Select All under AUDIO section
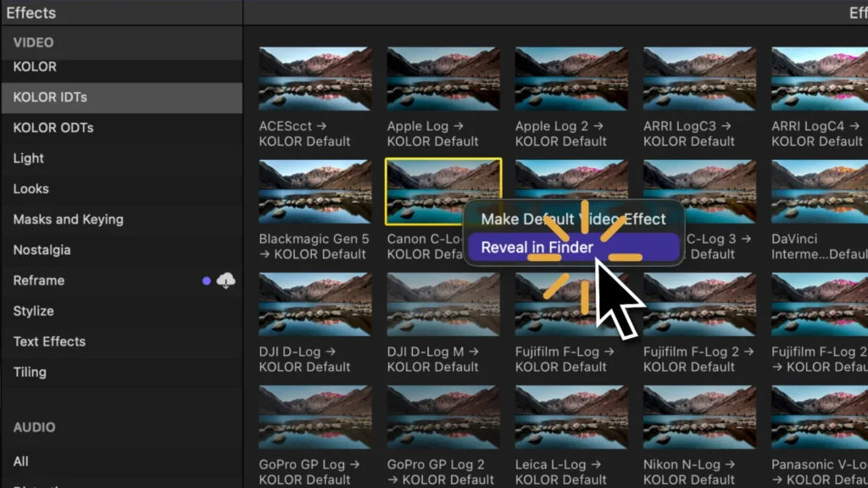This screenshot has width=868, height=488. click(x=122, y=462)
